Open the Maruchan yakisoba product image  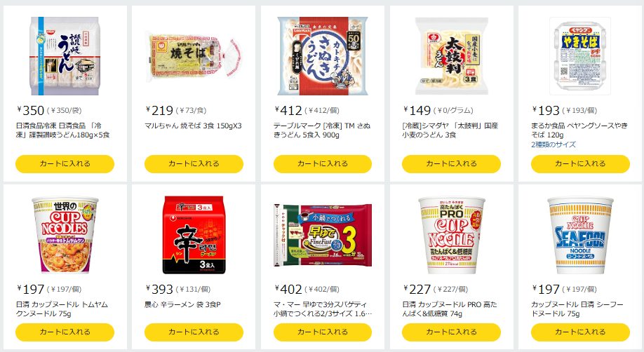coord(194,56)
